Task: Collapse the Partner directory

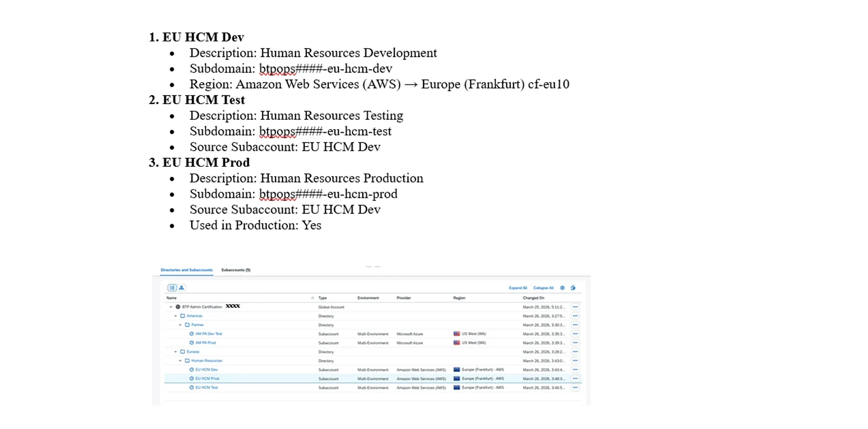Action: (180, 325)
